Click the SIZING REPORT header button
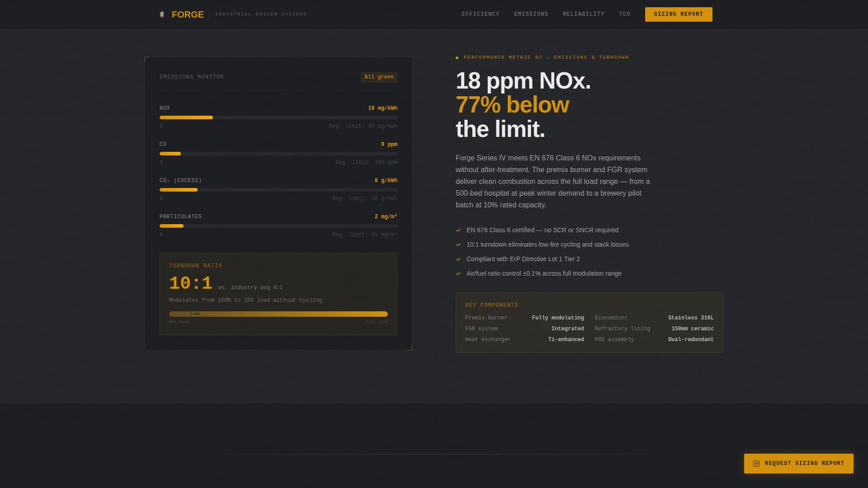Image resolution: width=868 pixels, height=488 pixels. click(x=678, y=14)
